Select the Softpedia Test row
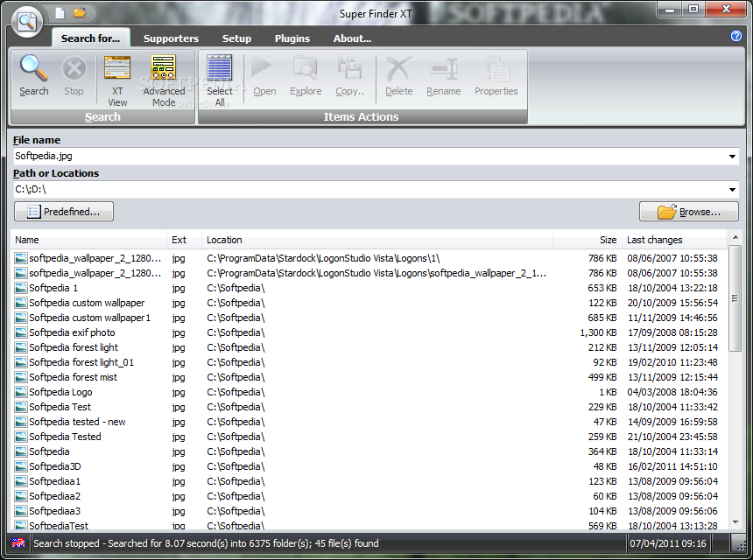The image size is (753, 560). (x=369, y=407)
